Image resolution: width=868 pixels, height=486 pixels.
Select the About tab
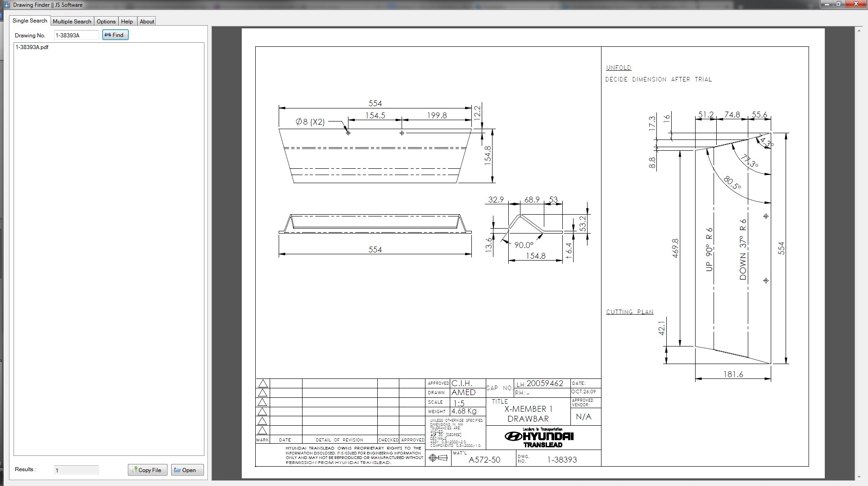pos(147,21)
